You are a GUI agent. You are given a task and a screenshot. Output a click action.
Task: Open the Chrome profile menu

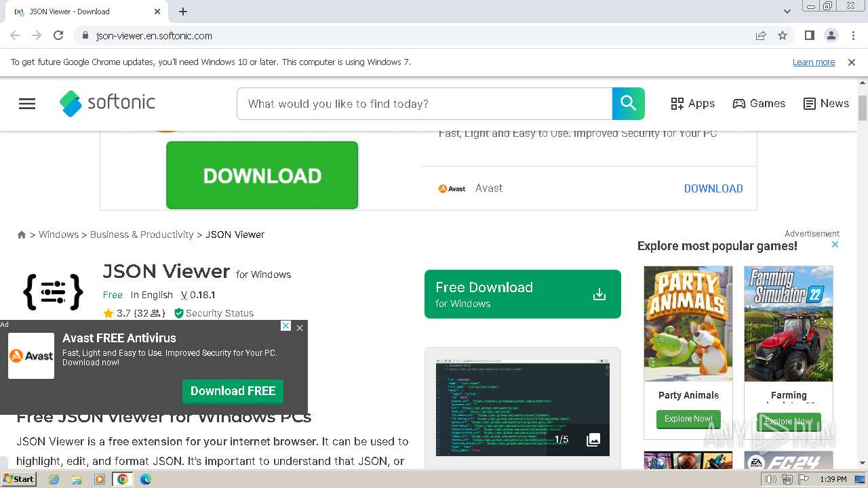coord(831,35)
